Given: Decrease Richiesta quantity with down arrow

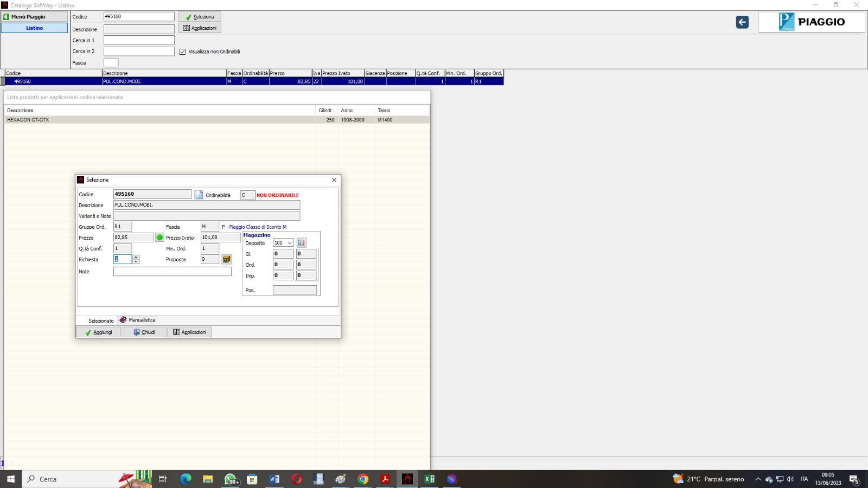Looking at the screenshot, I should pyautogui.click(x=136, y=262).
